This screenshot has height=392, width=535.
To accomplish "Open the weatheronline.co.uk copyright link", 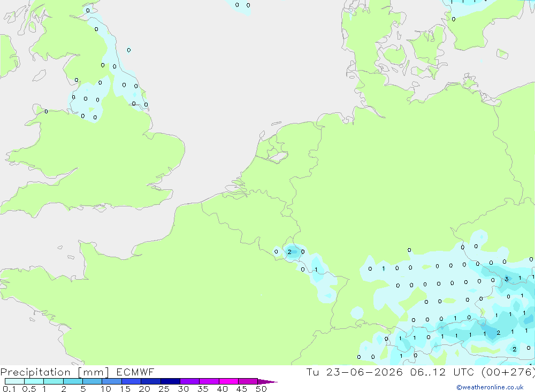I will 490,387.
